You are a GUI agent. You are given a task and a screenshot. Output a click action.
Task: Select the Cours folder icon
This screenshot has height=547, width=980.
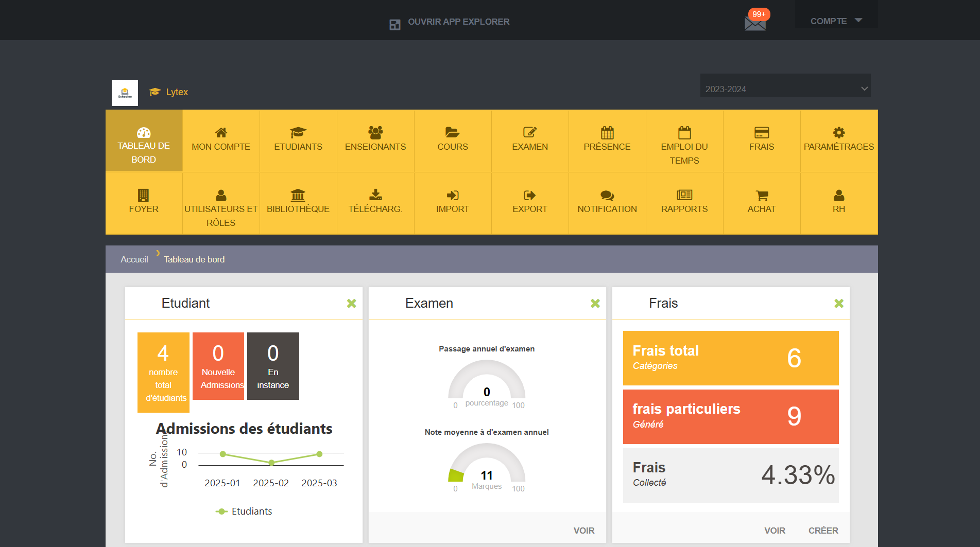(453, 132)
